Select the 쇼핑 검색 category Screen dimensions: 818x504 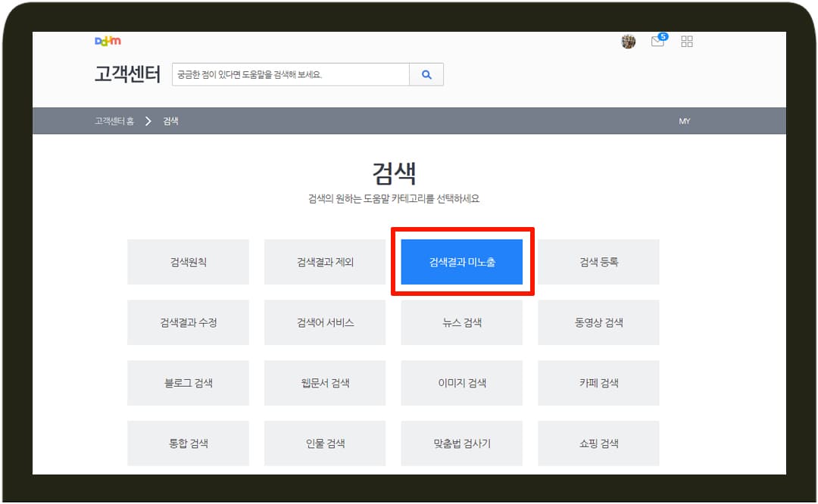tap(598, 443)
